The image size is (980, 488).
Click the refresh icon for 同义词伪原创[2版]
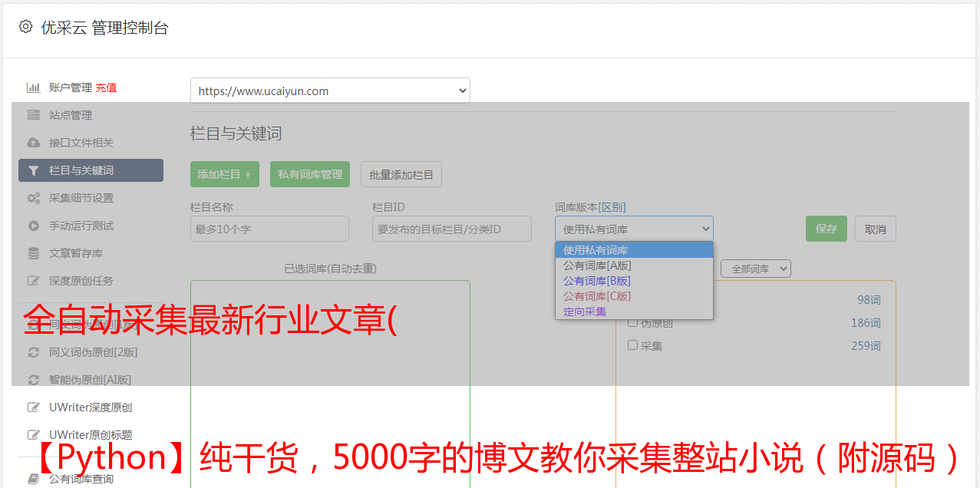click(33, 352)
